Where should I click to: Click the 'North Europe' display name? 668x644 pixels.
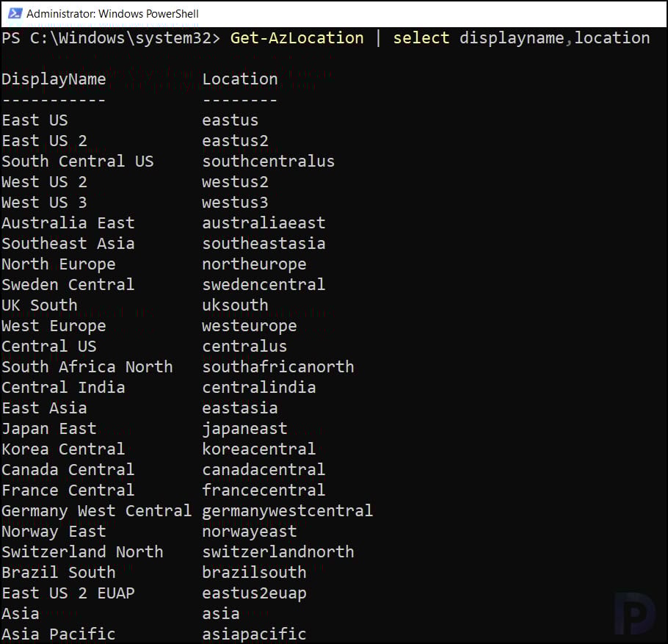[x=59, y=264]
